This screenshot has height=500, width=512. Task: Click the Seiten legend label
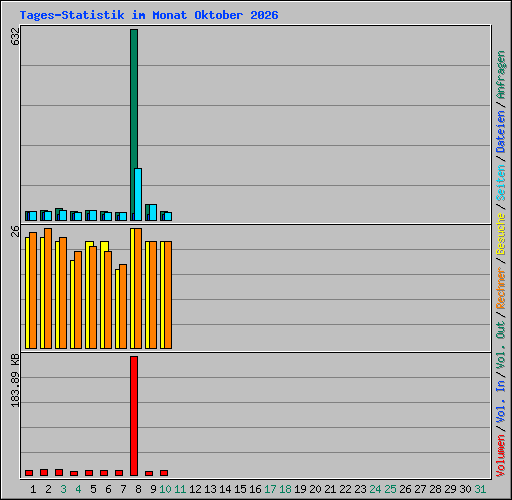click(x=501, y=183)
